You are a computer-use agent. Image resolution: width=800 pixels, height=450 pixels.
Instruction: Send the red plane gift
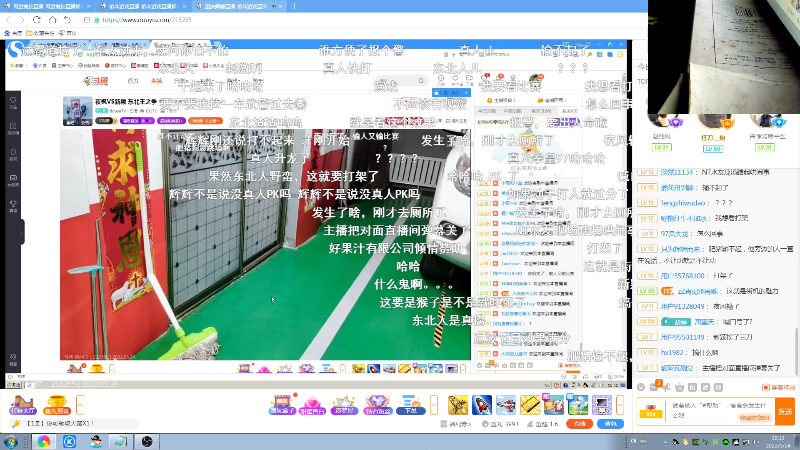[x=506, y=405]
